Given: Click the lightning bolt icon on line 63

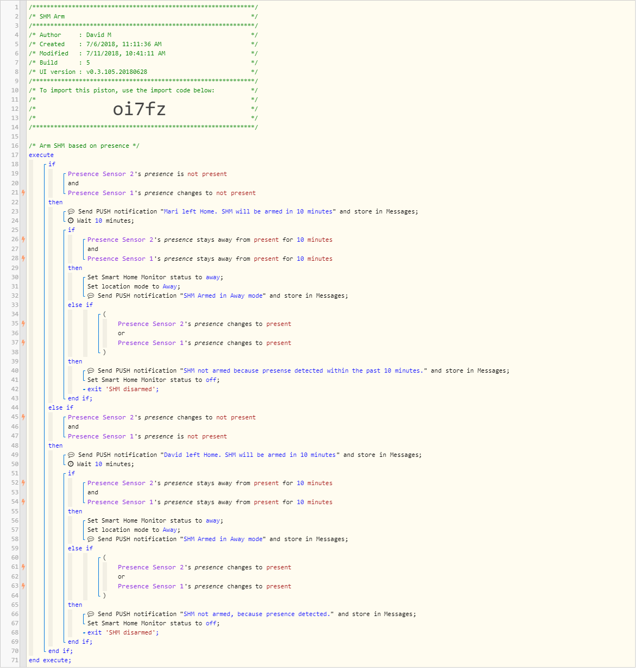Looking at the screenshot, I should (23, 586).
